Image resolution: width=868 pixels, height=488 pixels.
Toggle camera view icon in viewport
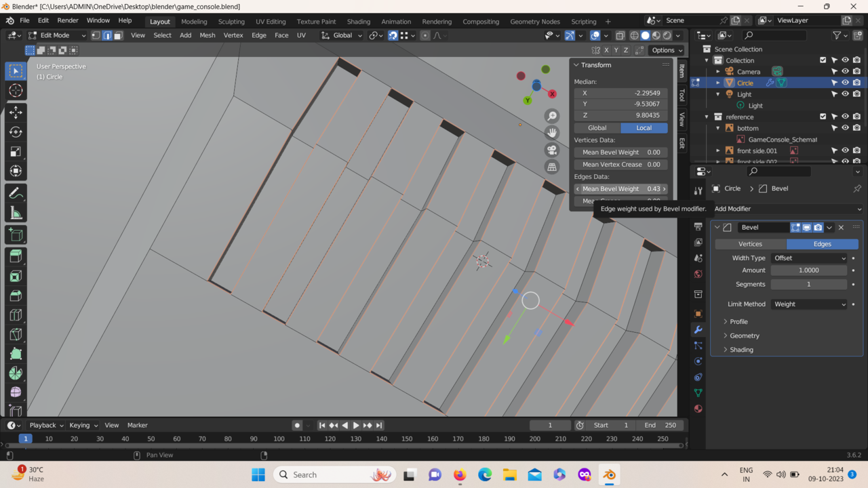(x=552, y=150)
